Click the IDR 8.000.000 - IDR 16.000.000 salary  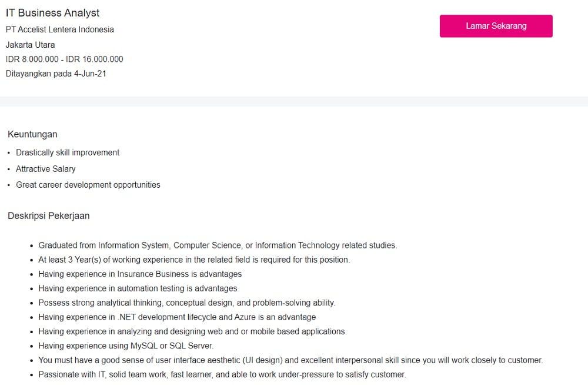[x=64, y=59]
